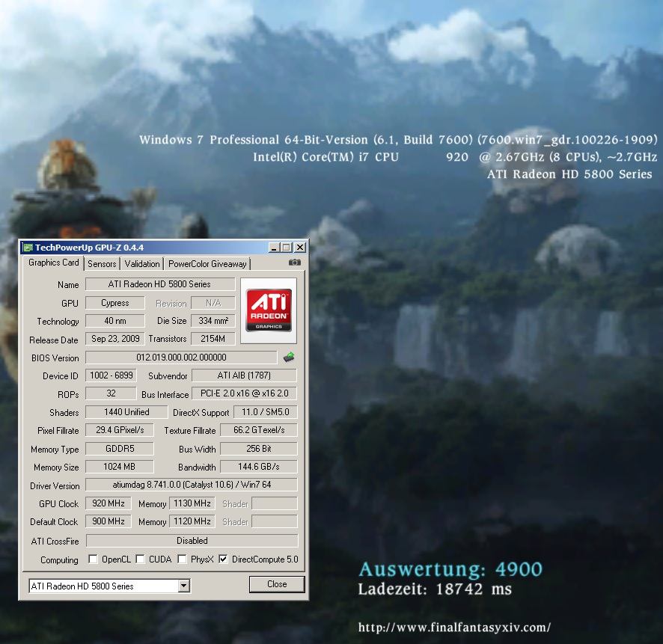
Task: Click the Technology value 40 nm
Action: pyautogui.click(x=115, y=321)
